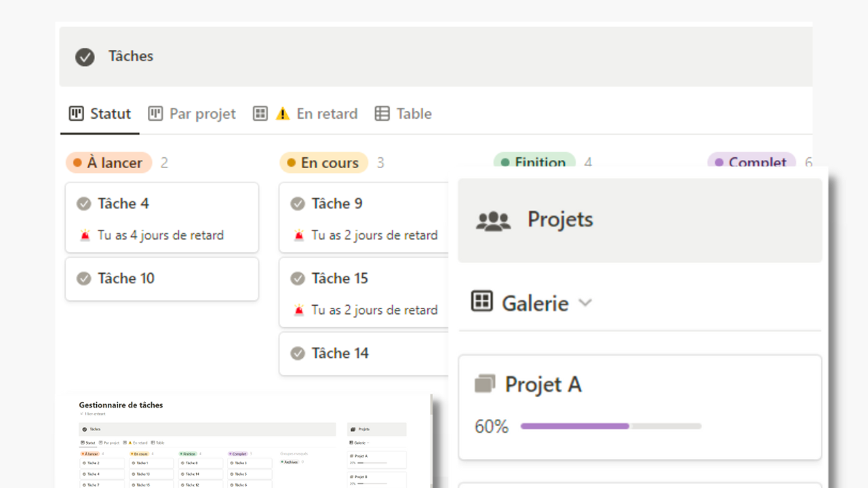Click the stacked pages icon beside Projet A
This screenshot has width=868, height=488.
[484, 384]
